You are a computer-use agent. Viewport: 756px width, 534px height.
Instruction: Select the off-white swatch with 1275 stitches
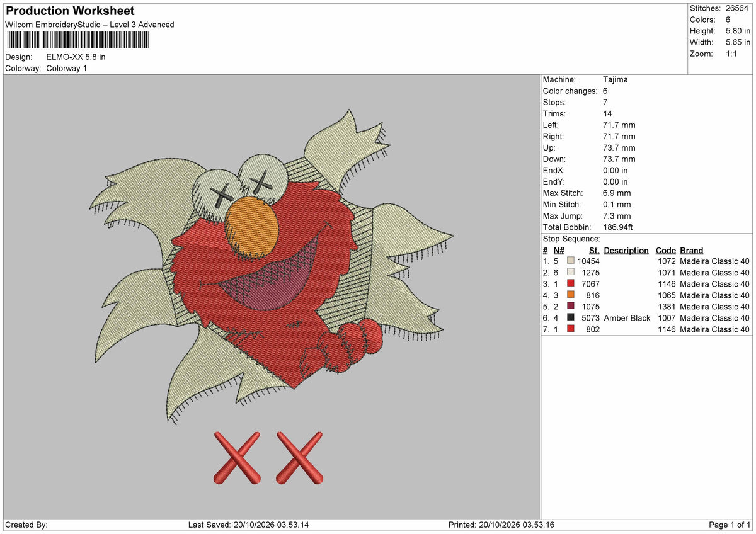click(x=571, y=272)
